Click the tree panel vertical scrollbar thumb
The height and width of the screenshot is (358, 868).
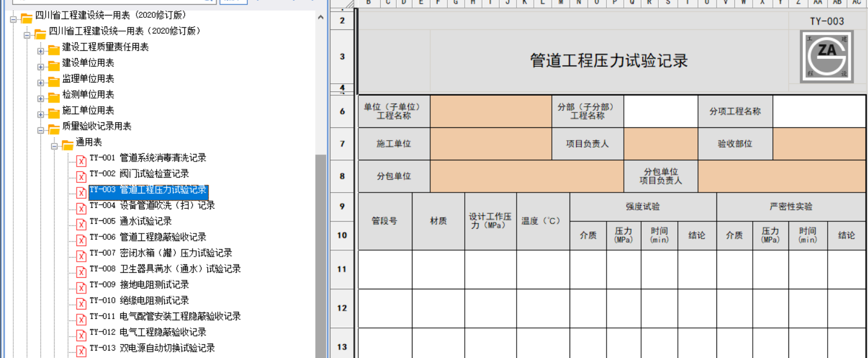pos(321,255)
